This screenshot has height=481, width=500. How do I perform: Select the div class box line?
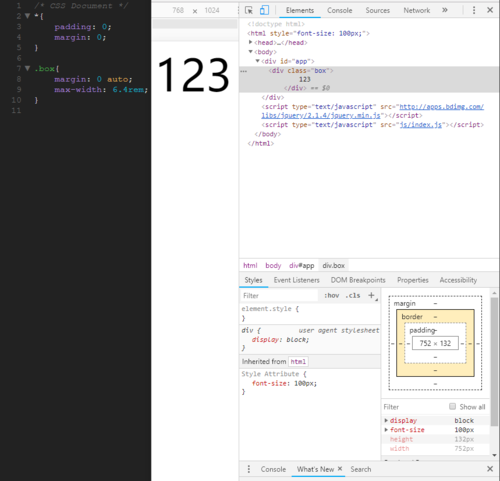(301, 70)
